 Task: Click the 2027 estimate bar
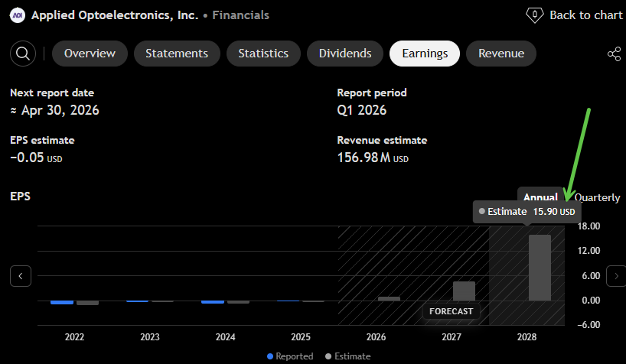point(464,291)
